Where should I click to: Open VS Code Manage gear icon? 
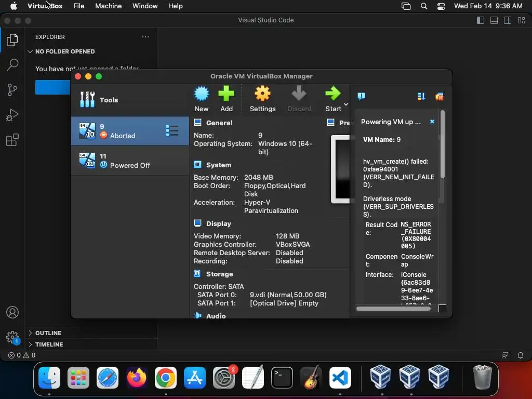coord(12,337)
